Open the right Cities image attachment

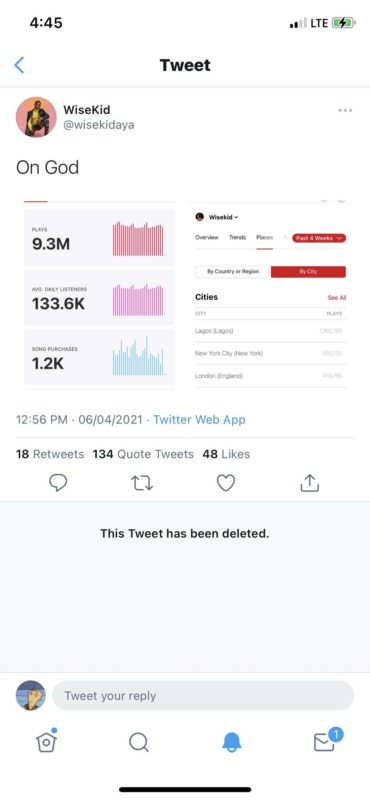[270, 295]
